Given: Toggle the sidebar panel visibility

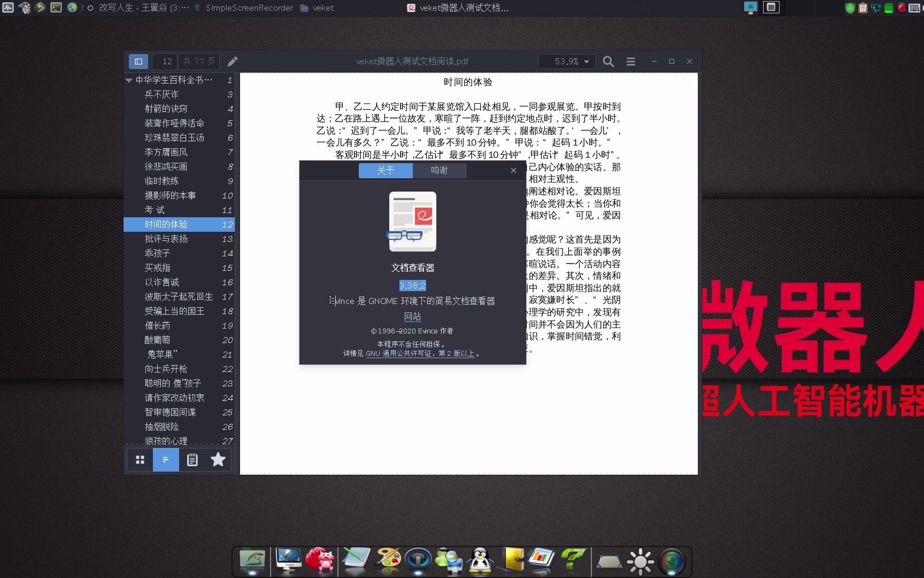Looking at the screenshot, I should (x=138, y=61).
